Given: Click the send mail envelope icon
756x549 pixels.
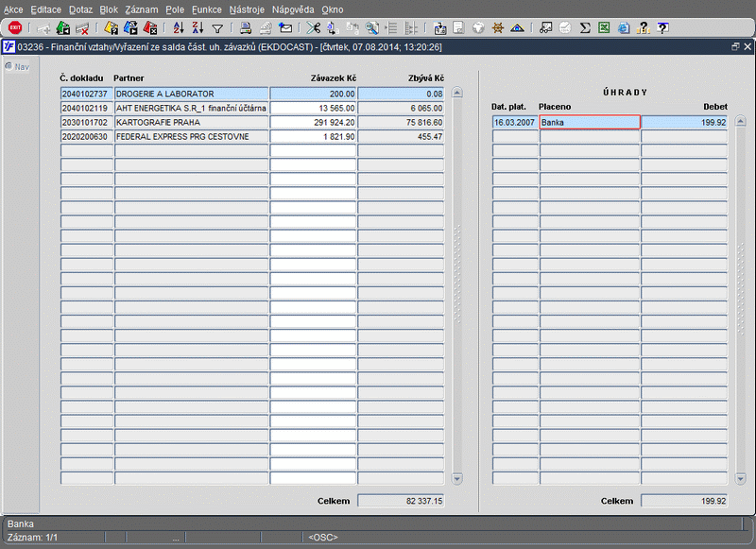Looking at the screenshot, I should pos(285,28).
